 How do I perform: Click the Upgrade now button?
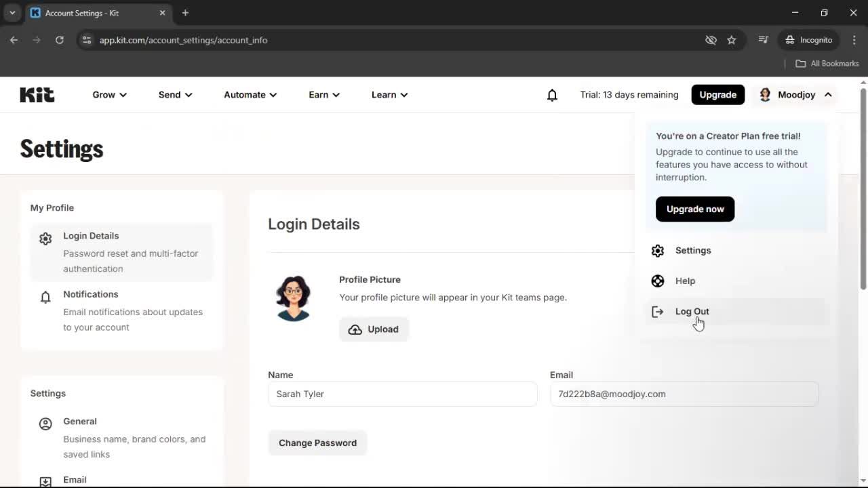[694, 209]
